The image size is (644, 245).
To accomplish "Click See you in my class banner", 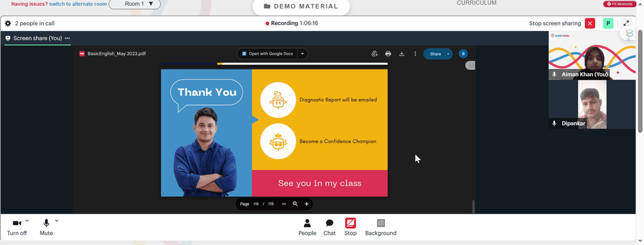I will click(319, 183).
